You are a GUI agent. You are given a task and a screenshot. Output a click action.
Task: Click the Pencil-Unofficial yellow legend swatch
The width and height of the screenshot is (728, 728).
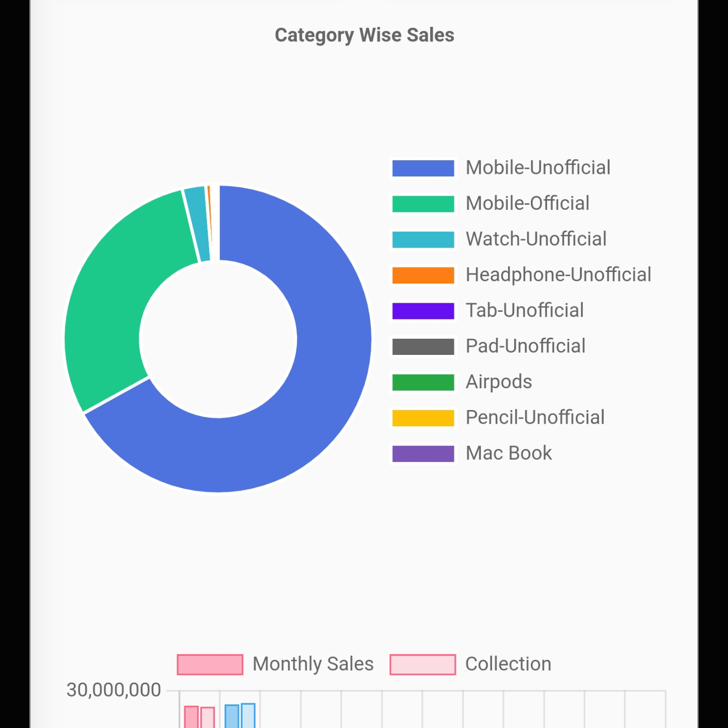pos(423,418)
